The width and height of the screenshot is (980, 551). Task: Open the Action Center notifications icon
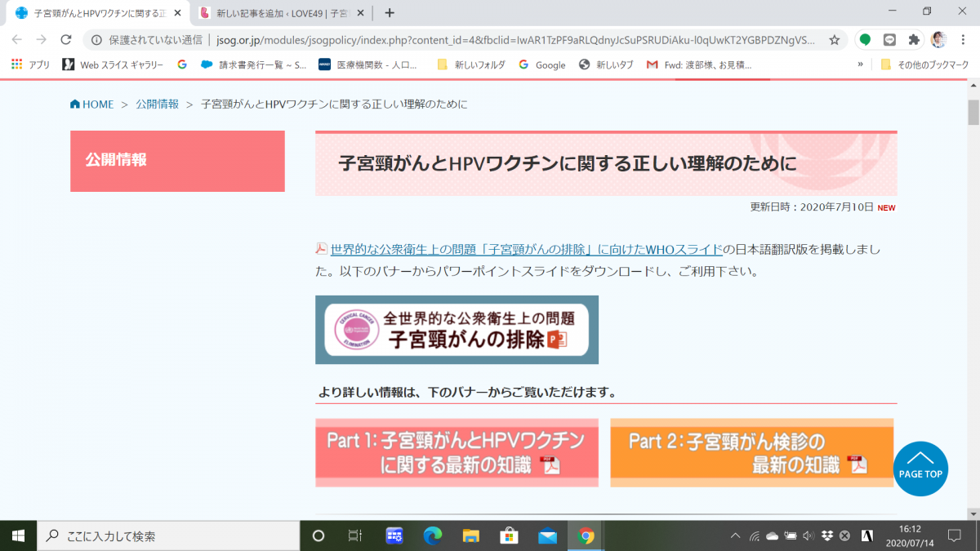[x=954, y=535]
